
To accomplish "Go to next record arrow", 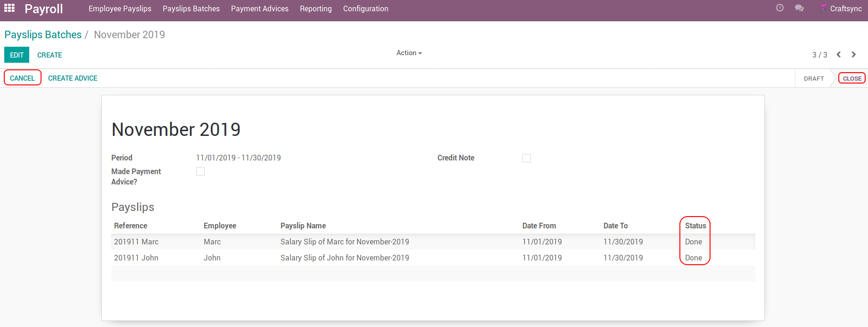I will point(854,55).
